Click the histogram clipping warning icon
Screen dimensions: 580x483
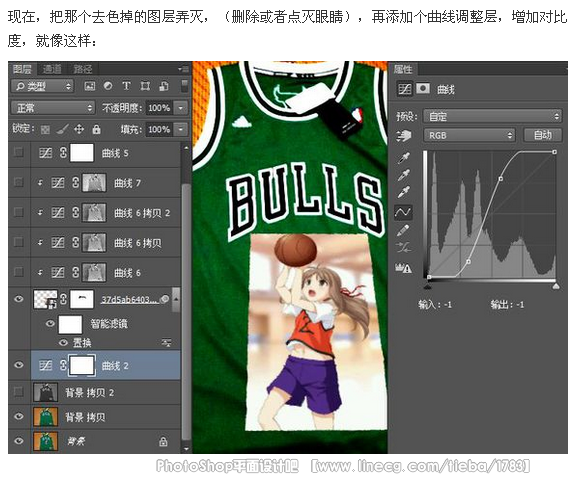click(403, 268)
